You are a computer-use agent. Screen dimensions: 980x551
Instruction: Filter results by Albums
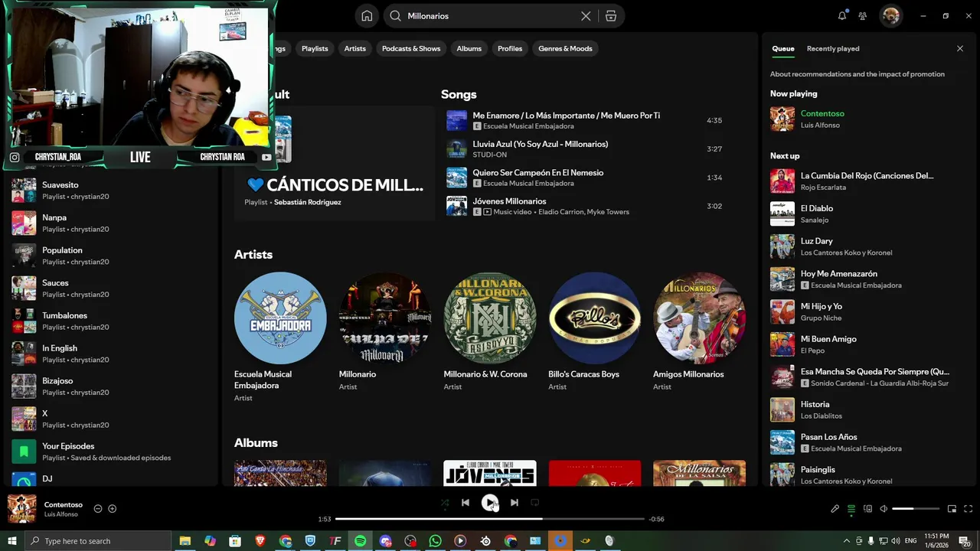point(469,48)
